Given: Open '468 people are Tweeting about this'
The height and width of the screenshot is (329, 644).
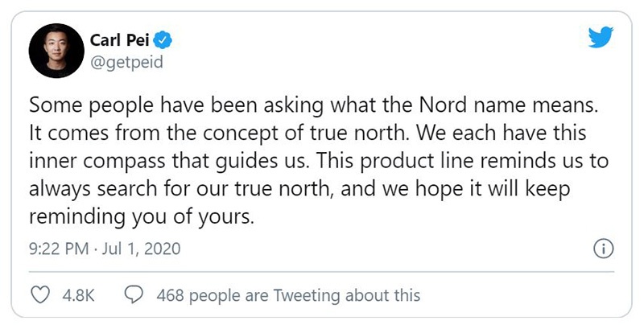Looking at the screenshot, I should 288,295.
